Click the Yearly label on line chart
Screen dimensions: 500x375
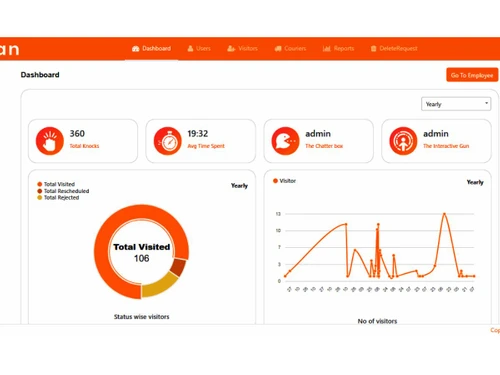[x=475, y=182]
